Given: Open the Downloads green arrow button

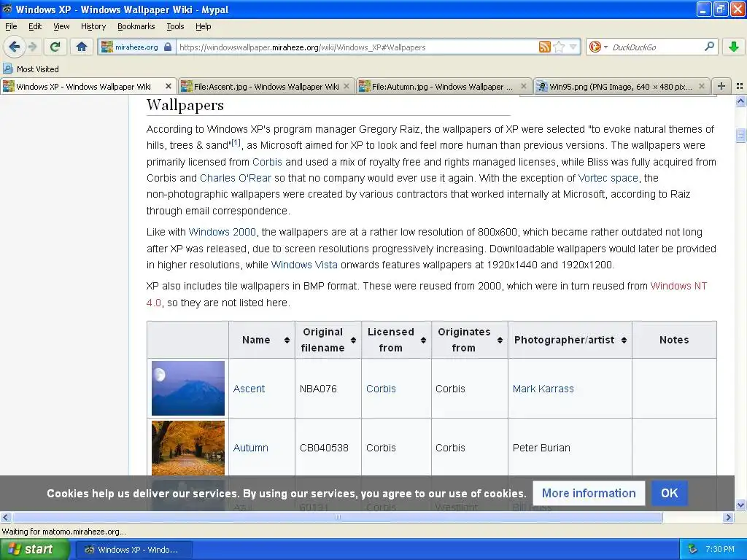Looking at the screenshot, I should point(734,47).
